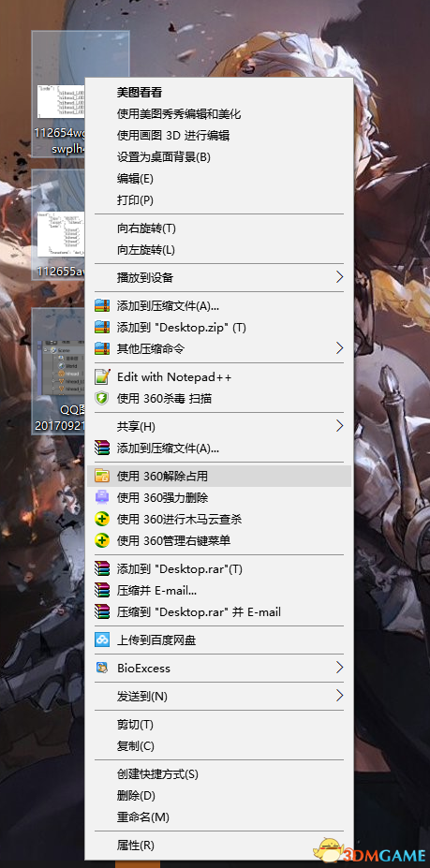
Task: Open the BioExcess menu entry
Action: pos(219,669)
